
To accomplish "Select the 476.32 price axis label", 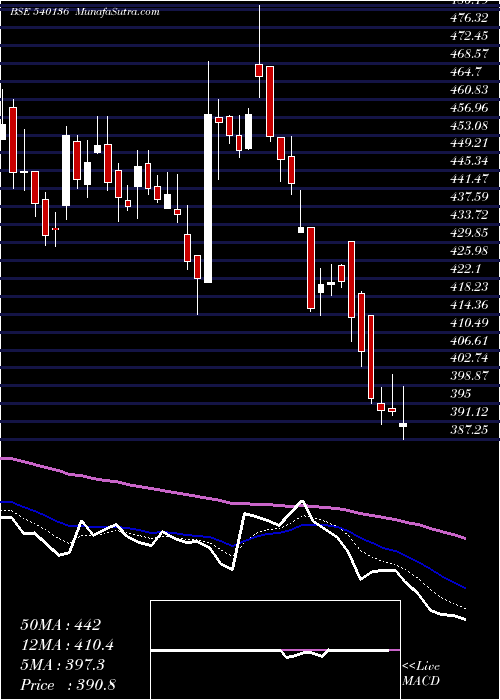I will (x=468, y=18).
